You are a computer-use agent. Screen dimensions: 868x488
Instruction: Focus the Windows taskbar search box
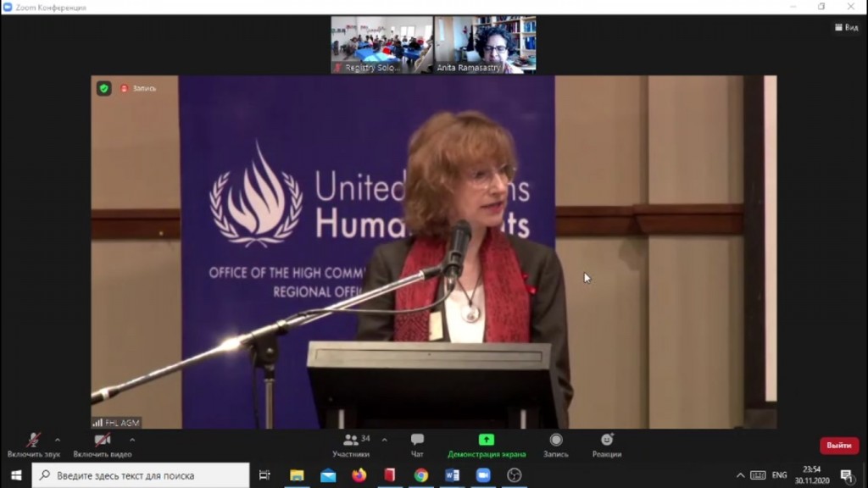pyautogui.click(x=141, y=475)
